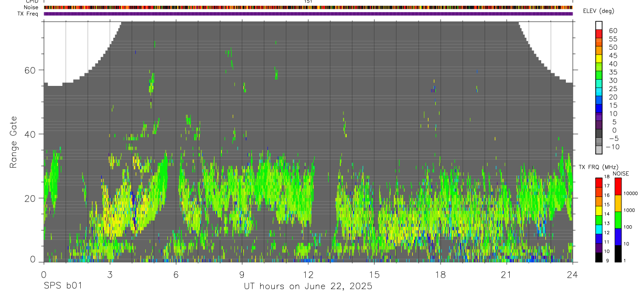Click the '21' tick on UT hours axis

click(x=506, y=274)
